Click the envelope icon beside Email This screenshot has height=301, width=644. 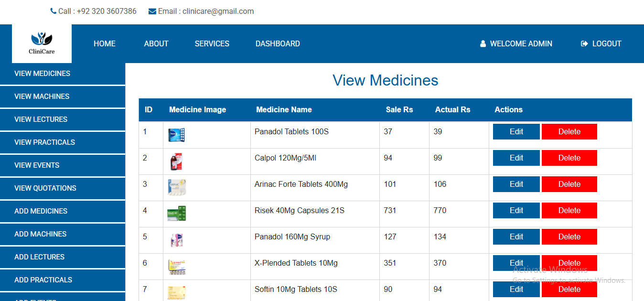pyautogui.click(x=152, y=11)
